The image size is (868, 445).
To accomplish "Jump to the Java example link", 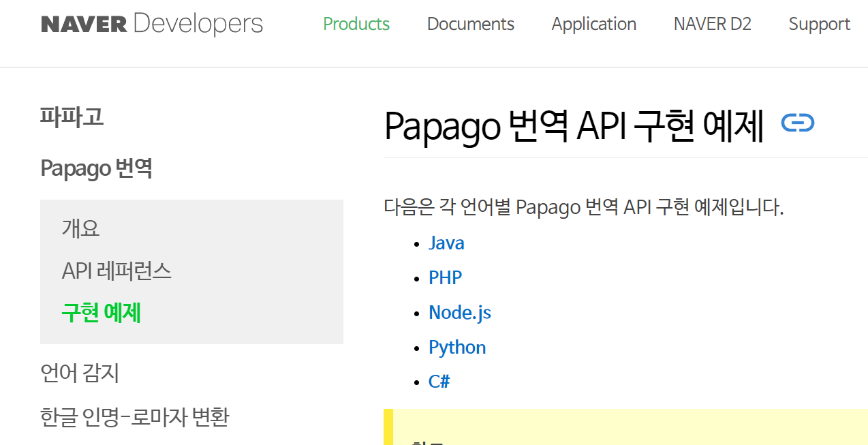I will pos(446,243).
